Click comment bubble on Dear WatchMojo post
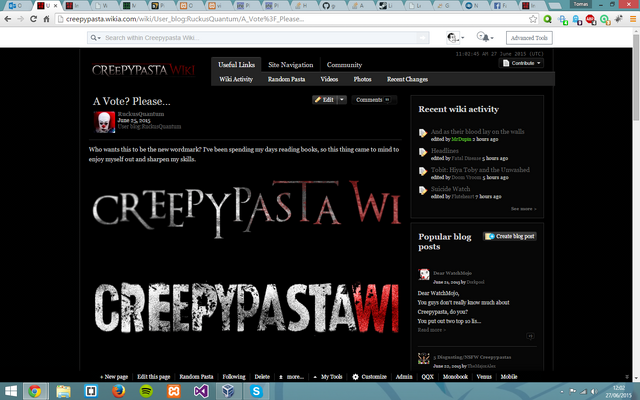 [x=530, y=336]
